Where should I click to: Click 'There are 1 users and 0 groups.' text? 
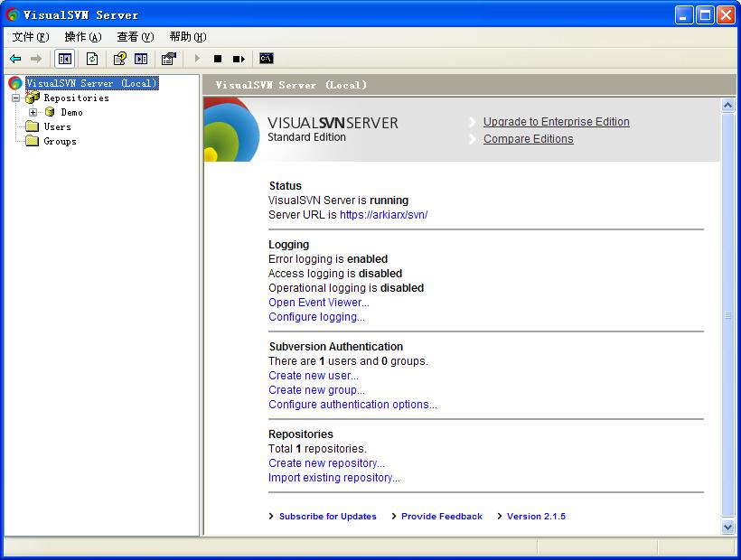[348, 361]
